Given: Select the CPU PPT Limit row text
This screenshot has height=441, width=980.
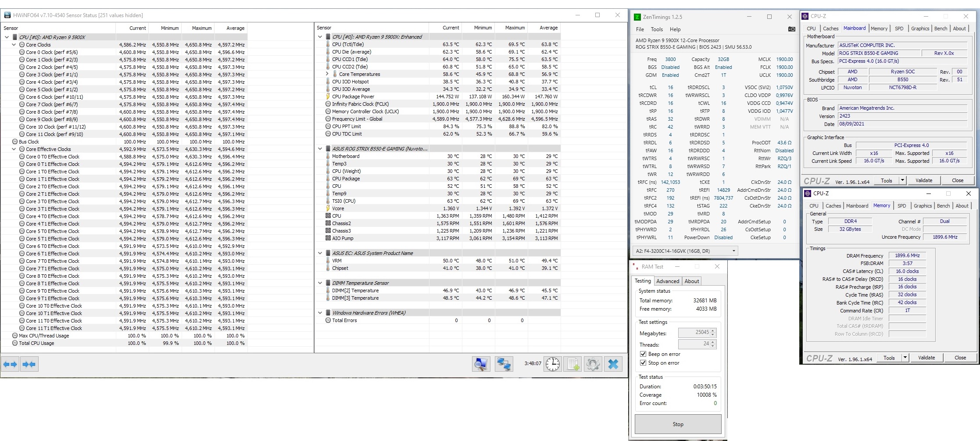Looking at the screenshot, I should coord(347,126).
